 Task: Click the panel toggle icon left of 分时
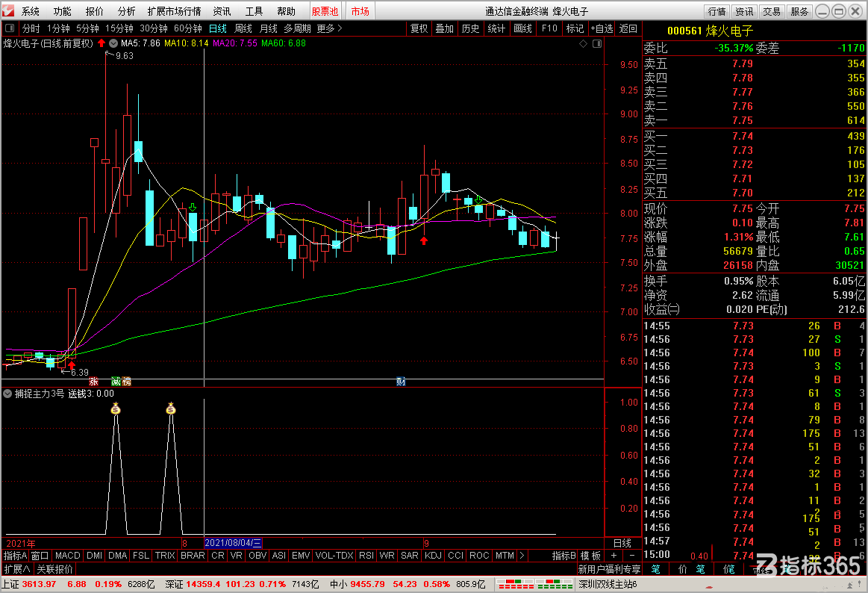coord(10,28)
